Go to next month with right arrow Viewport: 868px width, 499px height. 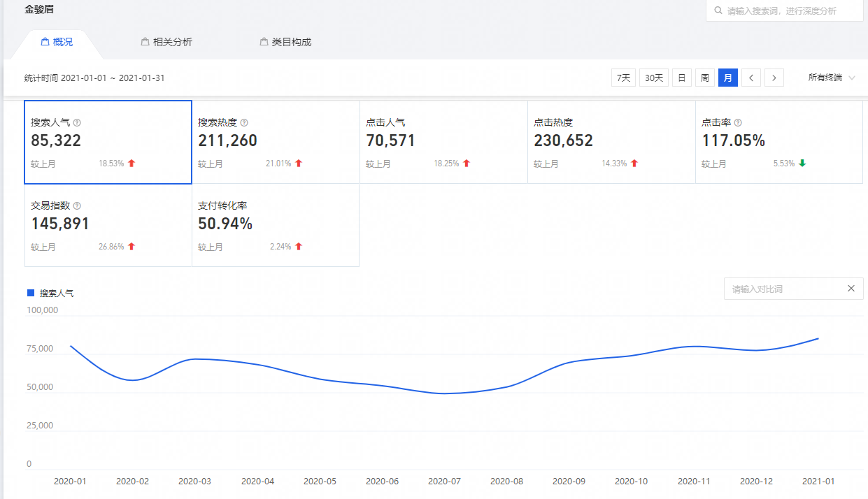[774, 78]
